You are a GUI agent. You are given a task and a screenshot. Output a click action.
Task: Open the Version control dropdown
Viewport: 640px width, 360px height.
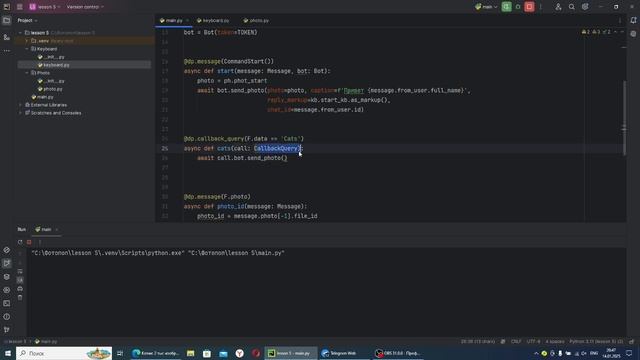[85, 7]
